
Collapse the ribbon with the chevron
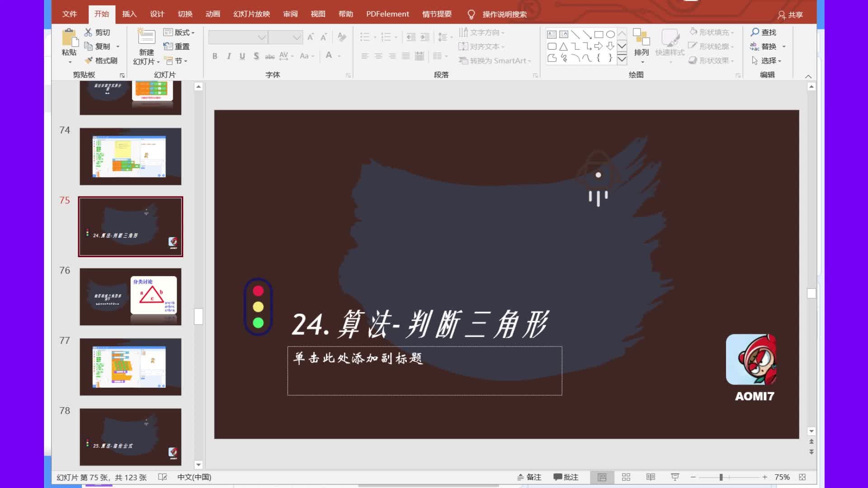(808, 76)
